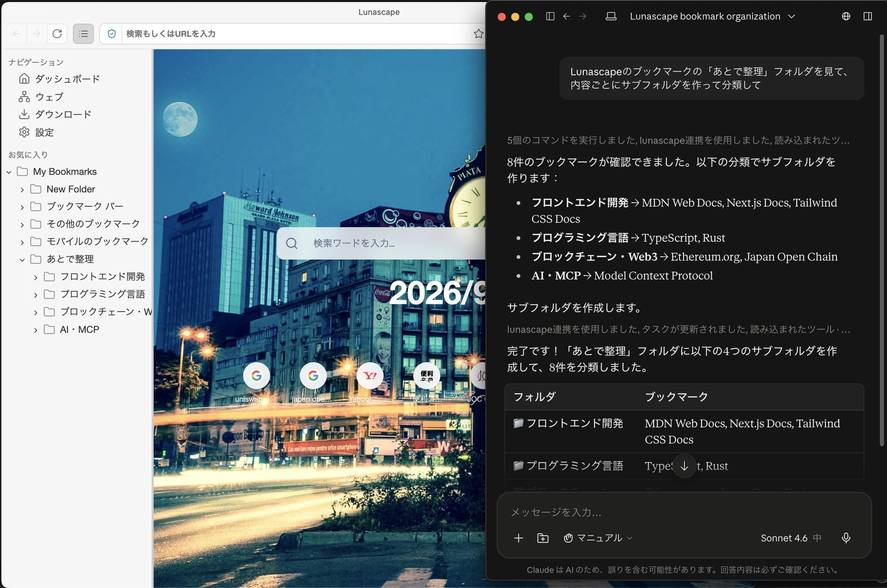Jump to bottom with the down-arrow button
Screen dimensions: 887x588
[684, 466]
